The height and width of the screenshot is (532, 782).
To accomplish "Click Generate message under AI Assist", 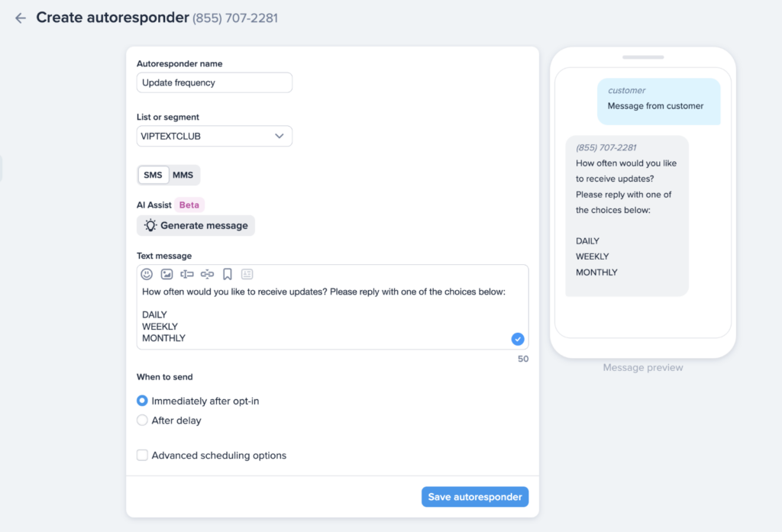I will 195,225.
